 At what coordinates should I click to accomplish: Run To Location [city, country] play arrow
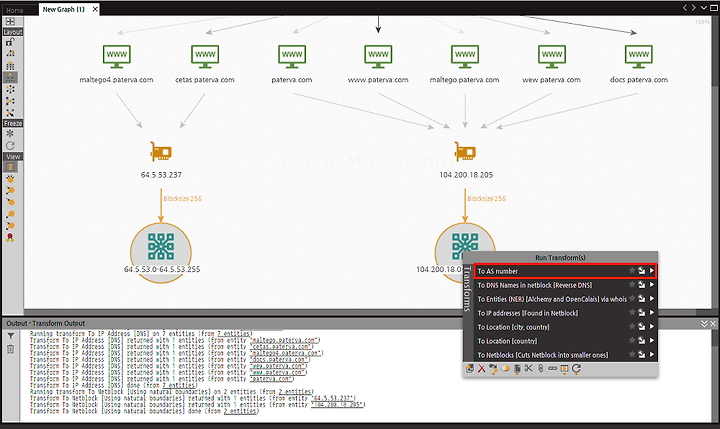pyautogui.click(x=652, y=327)
